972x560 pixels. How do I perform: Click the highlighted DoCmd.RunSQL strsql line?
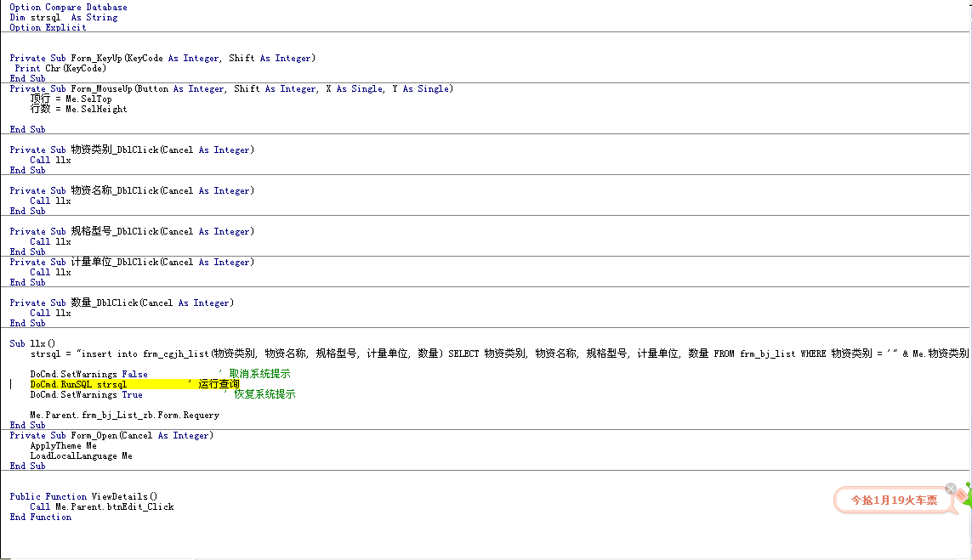click(x=78, y=385)
